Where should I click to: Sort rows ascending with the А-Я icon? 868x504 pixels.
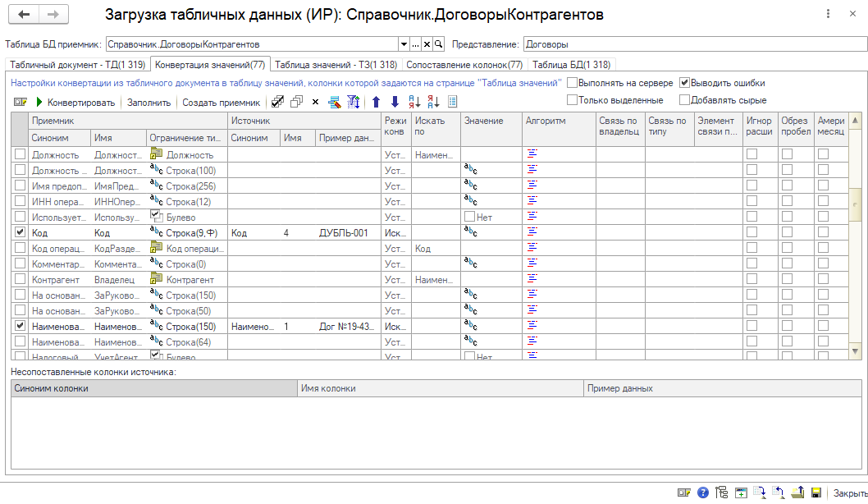414,103
